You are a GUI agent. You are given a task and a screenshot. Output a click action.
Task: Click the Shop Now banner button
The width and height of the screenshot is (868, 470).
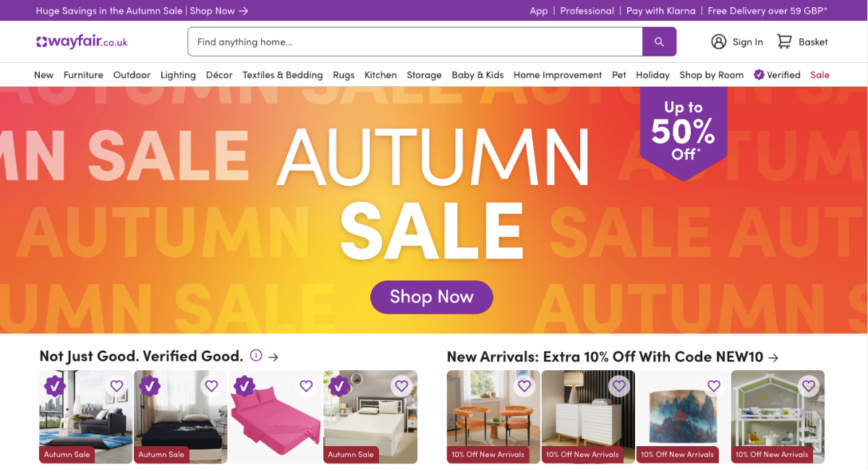(x=432, y=296)
